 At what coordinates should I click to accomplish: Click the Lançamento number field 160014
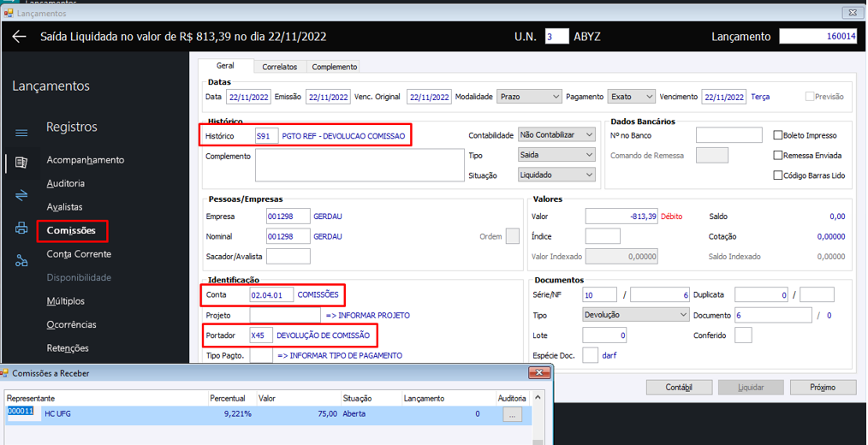tap(818, 36)
